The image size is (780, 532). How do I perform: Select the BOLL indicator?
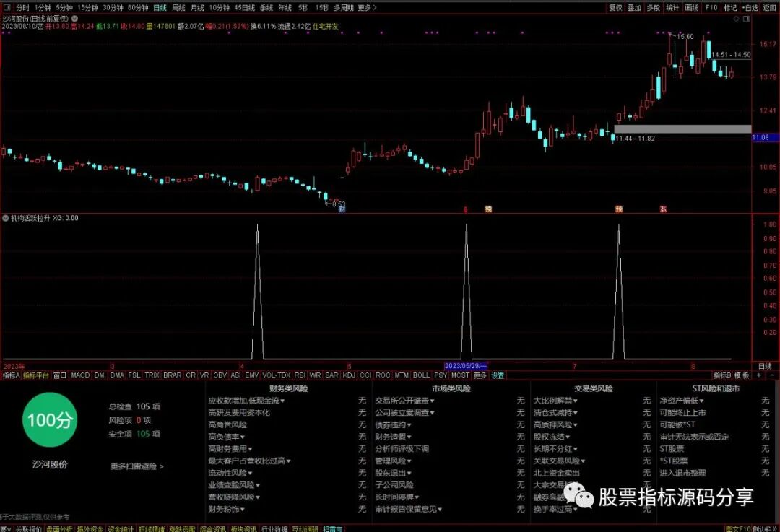421,375
